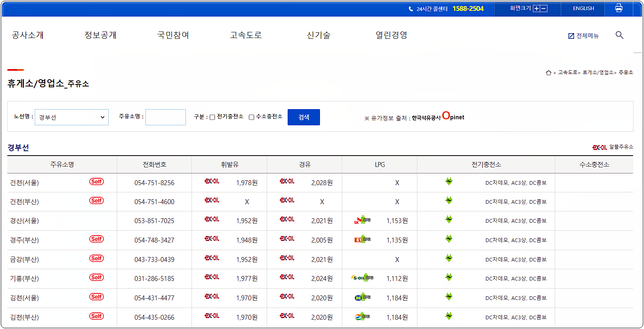Click EV charger icon for 기흥(부산)
The height and width of the screenshot is (329, 644).
pyautogui.click(x=449, y=277)
